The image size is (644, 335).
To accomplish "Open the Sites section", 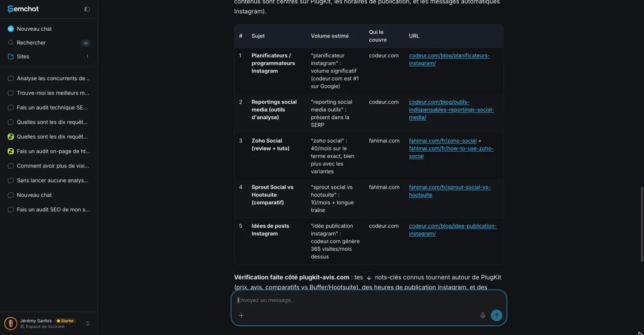I will tap(49, 56).
